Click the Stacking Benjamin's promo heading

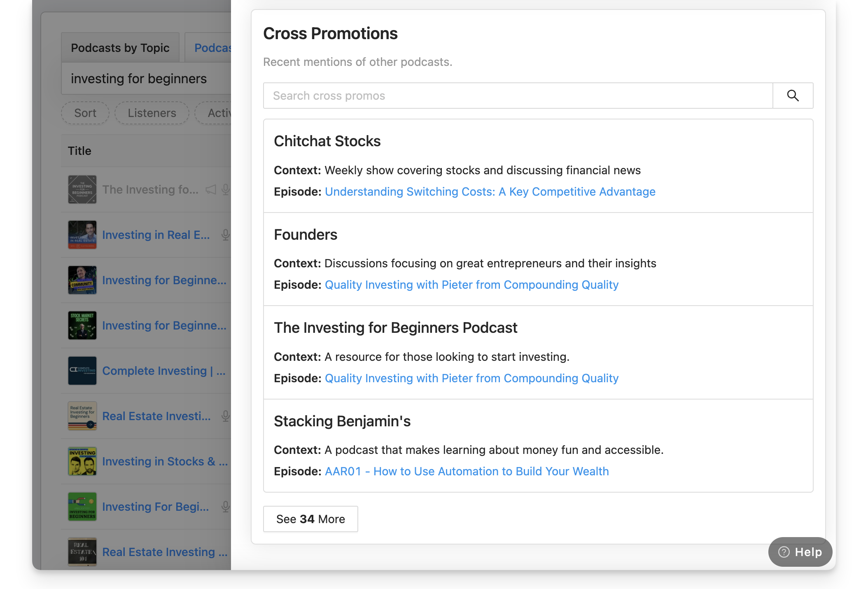pos(342,421)
